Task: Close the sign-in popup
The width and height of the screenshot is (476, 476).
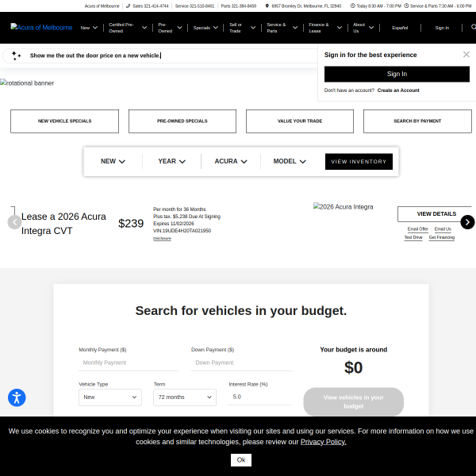Action: [x=466, y=54]
